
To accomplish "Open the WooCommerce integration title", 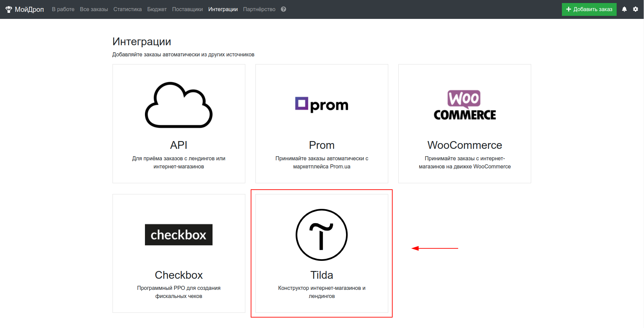I will click(x=465, y=145).
